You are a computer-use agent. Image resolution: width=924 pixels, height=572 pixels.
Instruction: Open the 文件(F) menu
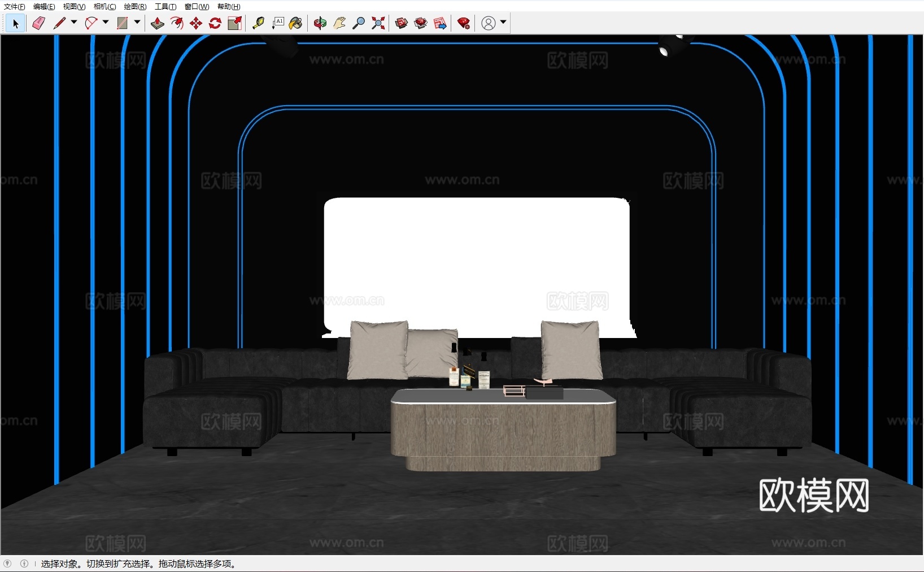point(14,7)
